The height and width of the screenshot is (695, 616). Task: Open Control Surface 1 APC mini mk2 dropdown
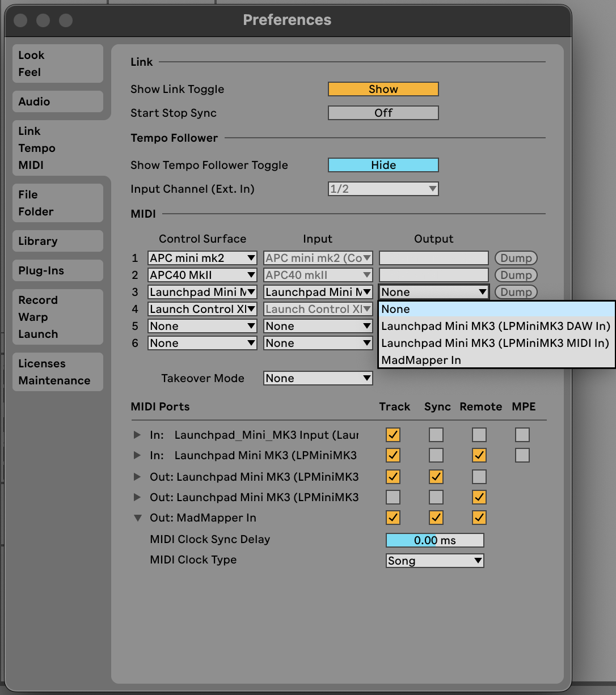click(202, 258)
